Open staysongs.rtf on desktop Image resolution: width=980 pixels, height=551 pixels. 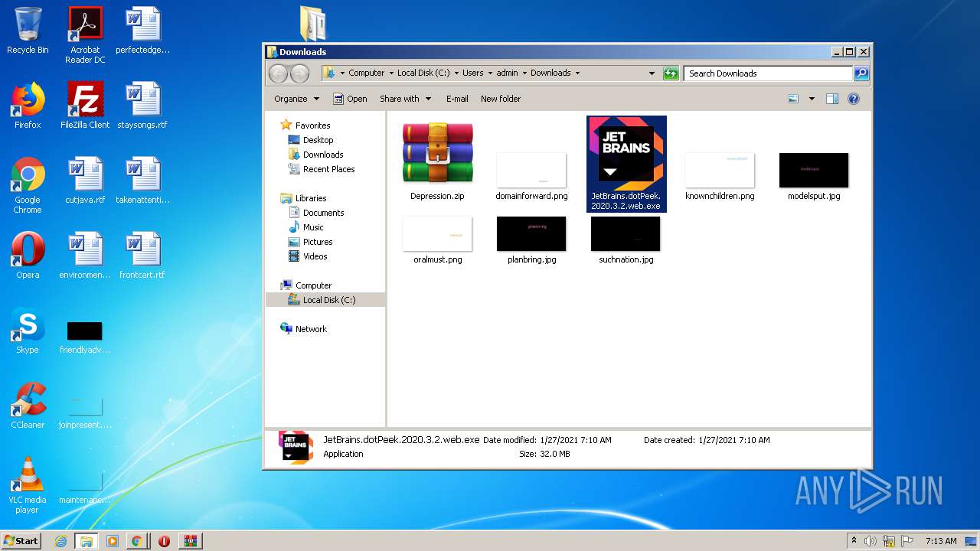coord(142,106)
